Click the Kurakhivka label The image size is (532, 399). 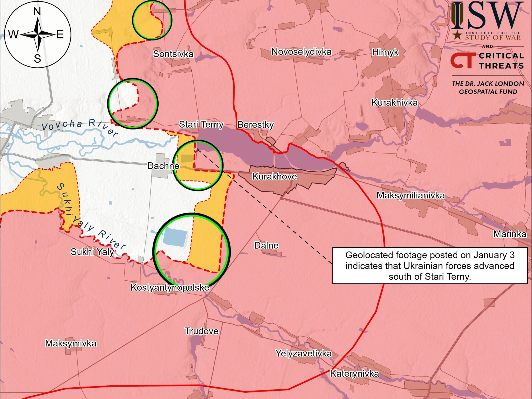pos(394,103)
